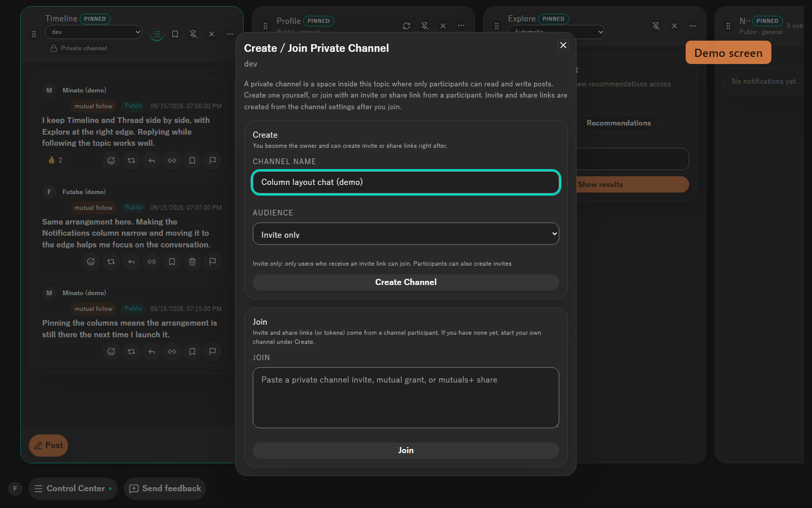Image resolution: width=812 pixels, height=508 pixels.
Task: Unpin the Profile column
Action: click(x=425, y=26)
